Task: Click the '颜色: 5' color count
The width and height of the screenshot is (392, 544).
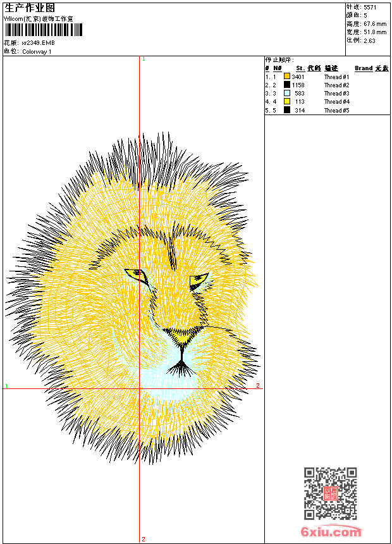Action: 357,15
